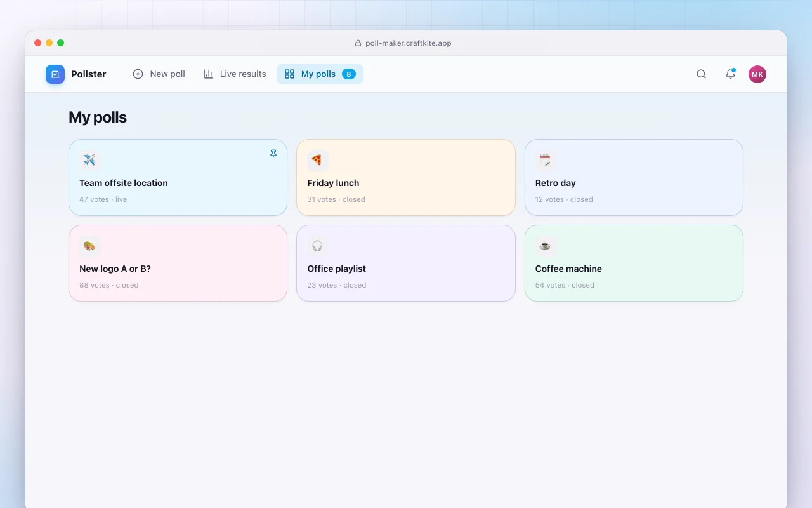Image resolution: width=812 pixels, height=508 pixels.
Task: Click the airplane icon on Team offsite card
Action: point(89,160)
